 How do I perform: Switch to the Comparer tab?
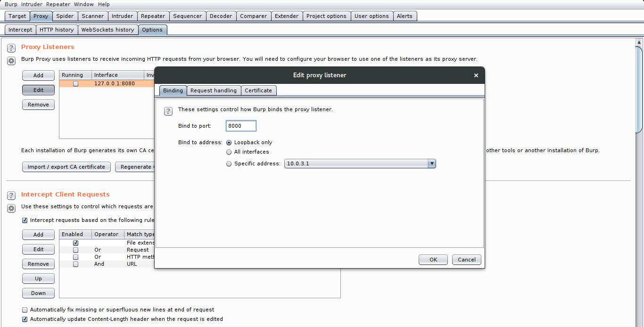pos(254,16)
